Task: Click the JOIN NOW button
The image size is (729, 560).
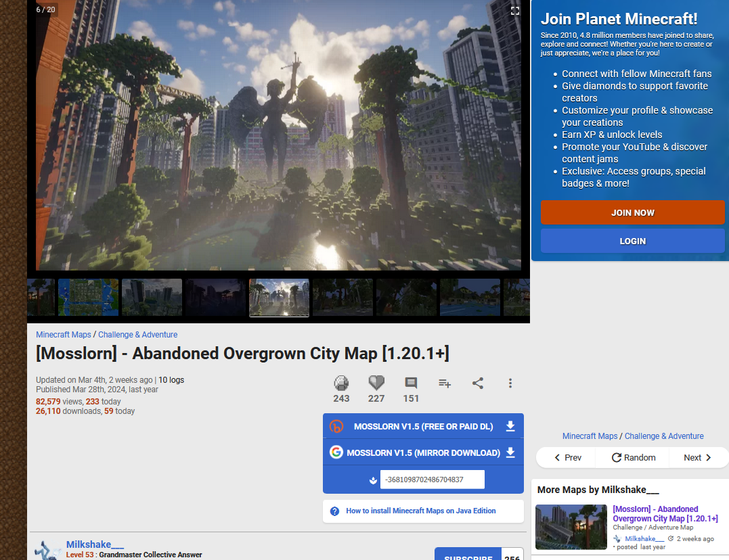Action: [x=632, y=212]
